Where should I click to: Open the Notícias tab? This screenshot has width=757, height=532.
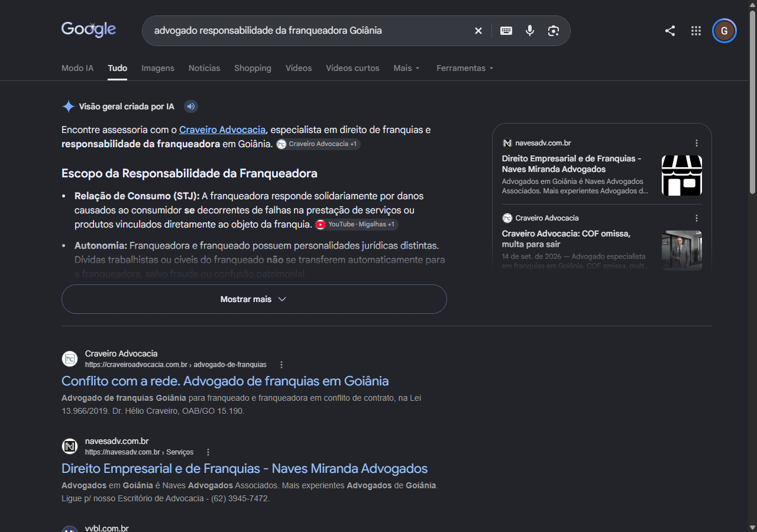[x=204, y=68]
